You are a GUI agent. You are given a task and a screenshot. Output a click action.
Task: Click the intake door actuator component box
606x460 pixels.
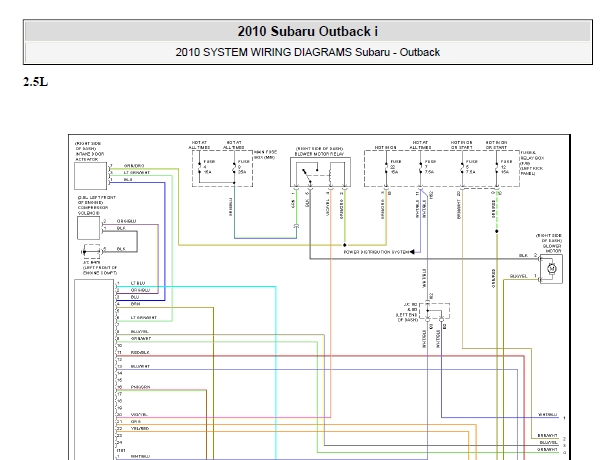point(90,176)
